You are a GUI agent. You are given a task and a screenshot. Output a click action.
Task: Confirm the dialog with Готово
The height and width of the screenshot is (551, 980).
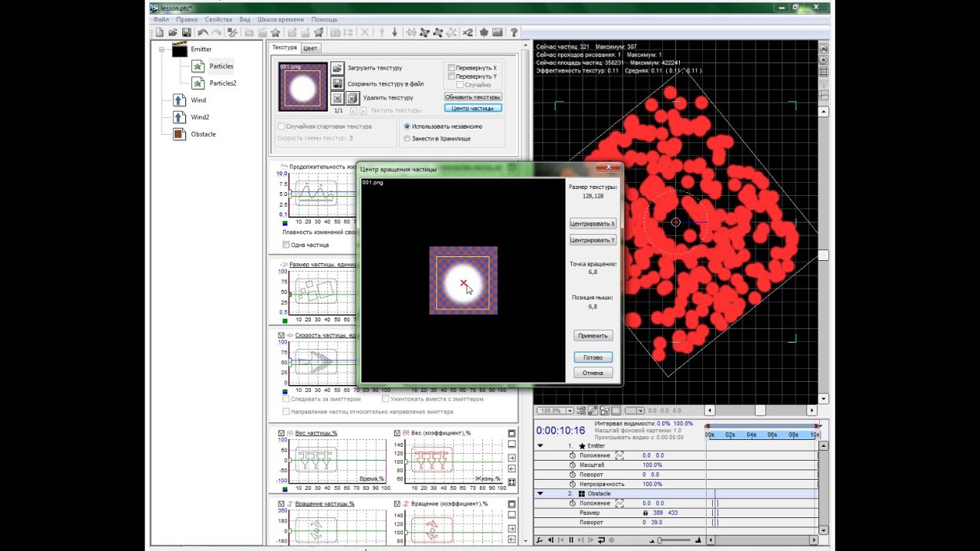coord(593,357)
